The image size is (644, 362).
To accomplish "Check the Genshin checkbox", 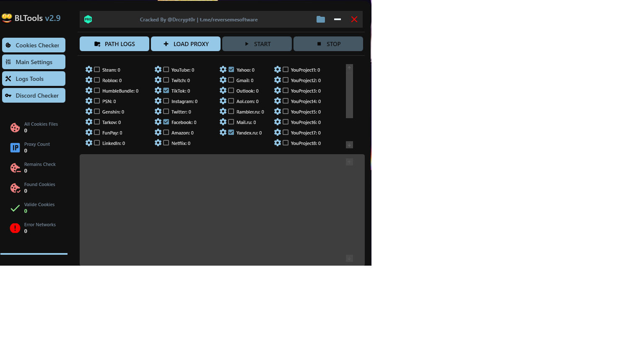I will pyautogui.click(x=97, y=111).
